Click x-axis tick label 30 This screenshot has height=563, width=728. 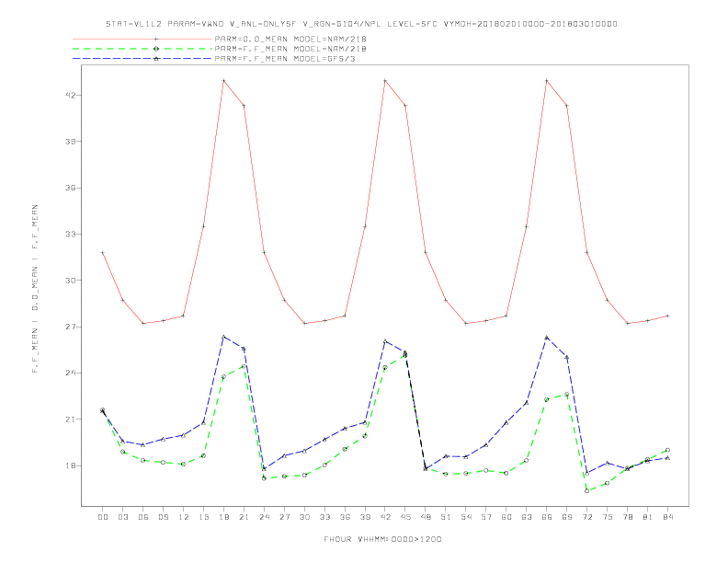[304, 517]
